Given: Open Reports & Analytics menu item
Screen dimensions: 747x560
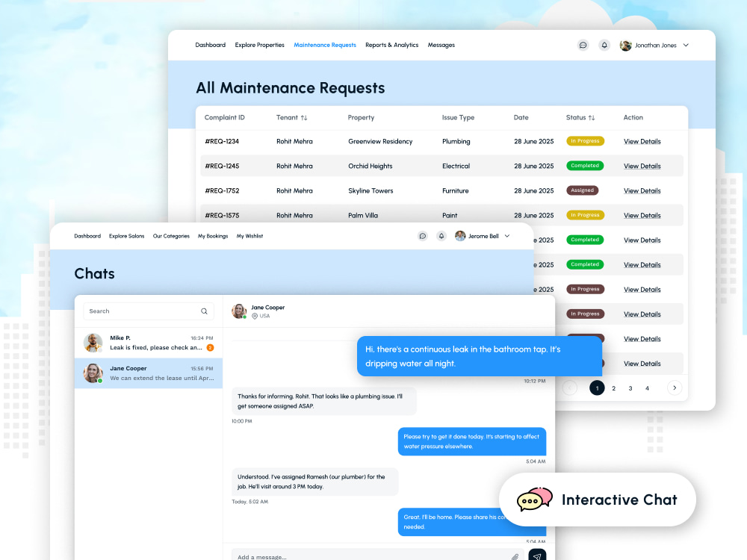Looking at the screenshot, I should pos(391,46).
